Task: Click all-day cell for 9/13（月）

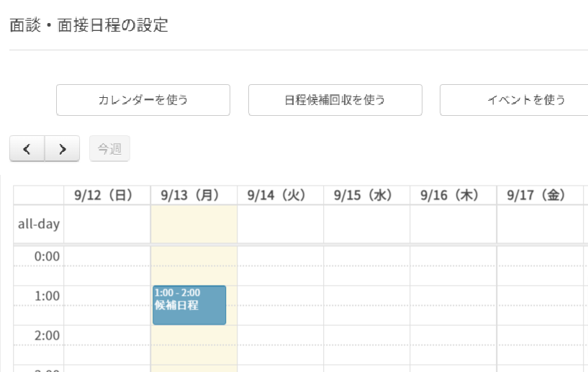Action: 194,224
